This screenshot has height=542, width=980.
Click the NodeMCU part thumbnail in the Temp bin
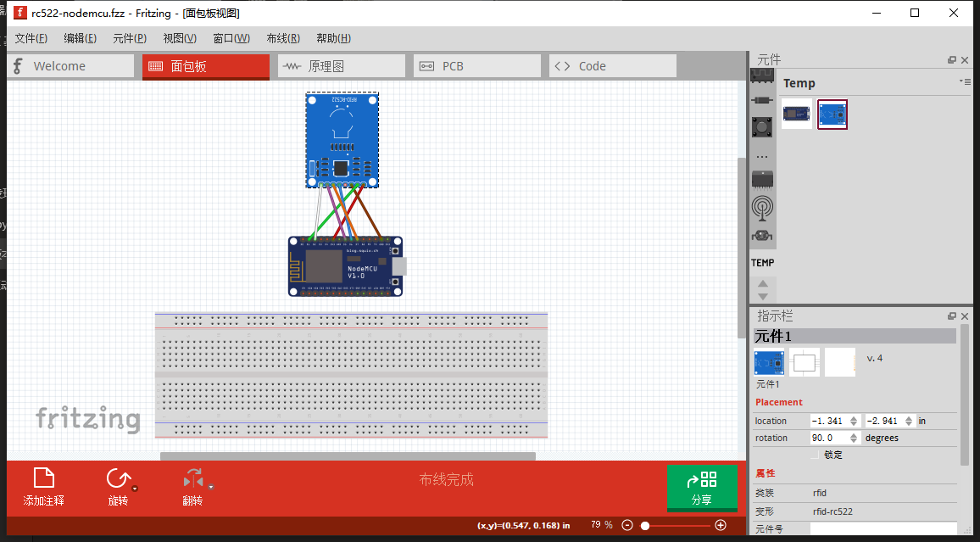tap(795, 113)
